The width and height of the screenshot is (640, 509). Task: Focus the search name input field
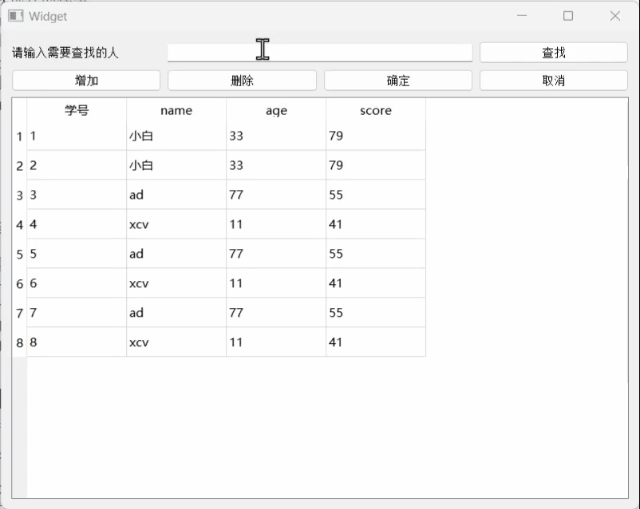pos(320,53)
